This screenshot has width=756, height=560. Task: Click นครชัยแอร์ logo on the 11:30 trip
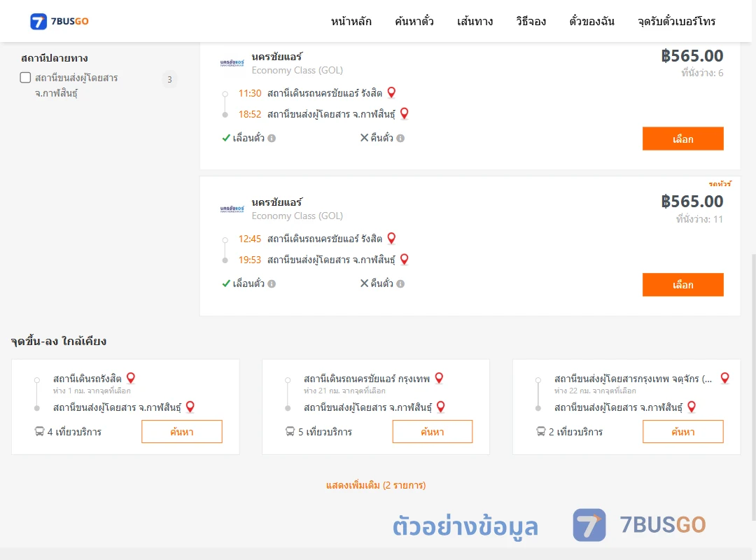pyautogui.click(x=232, y=63)
